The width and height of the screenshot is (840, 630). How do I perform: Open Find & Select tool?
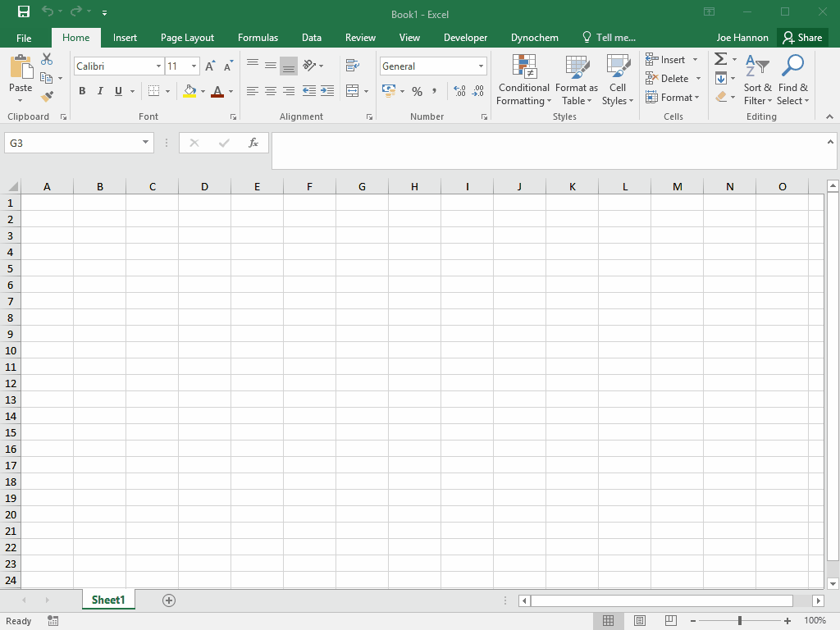click(x=792, y=80)
